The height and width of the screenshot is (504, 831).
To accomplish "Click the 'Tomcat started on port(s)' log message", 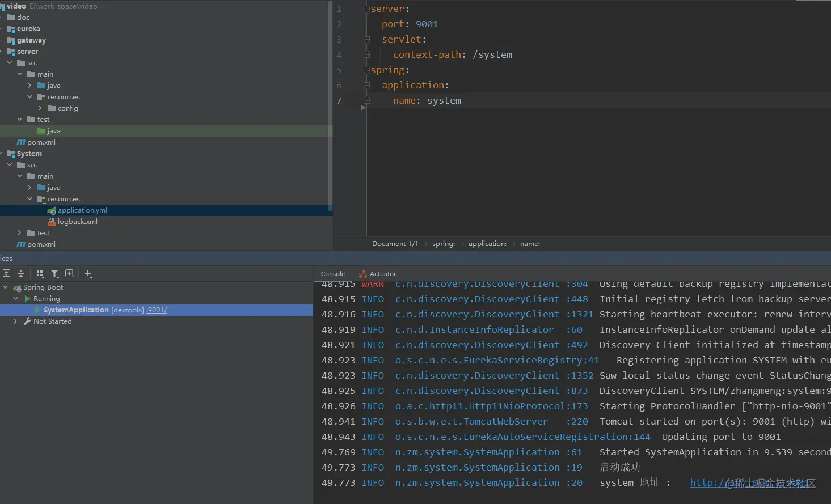I will coord(715,422).
